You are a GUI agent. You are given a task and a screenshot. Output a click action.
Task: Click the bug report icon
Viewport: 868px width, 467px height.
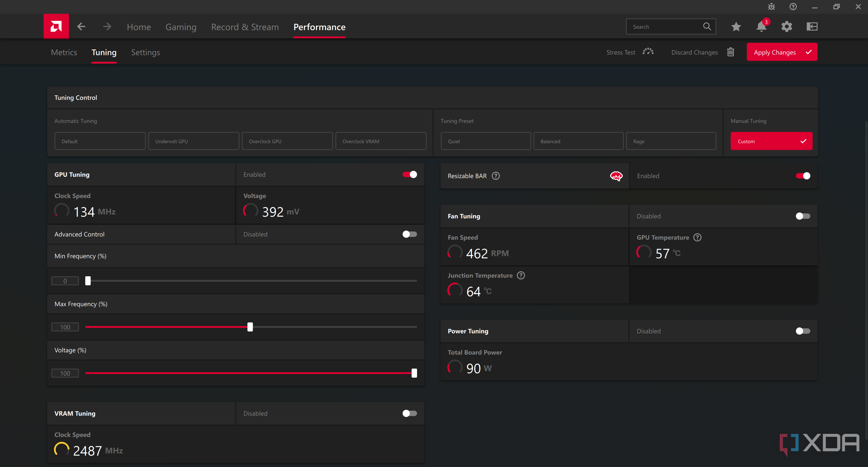[771, 7]
